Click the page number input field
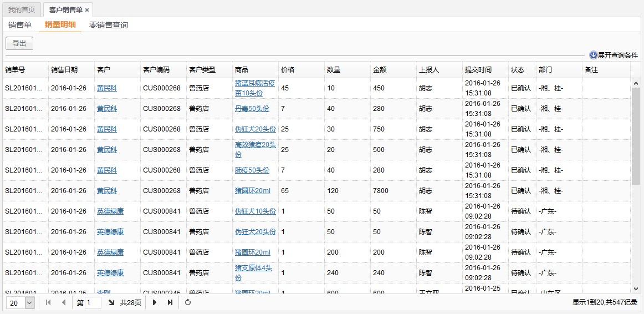 (x=93, y=302)
